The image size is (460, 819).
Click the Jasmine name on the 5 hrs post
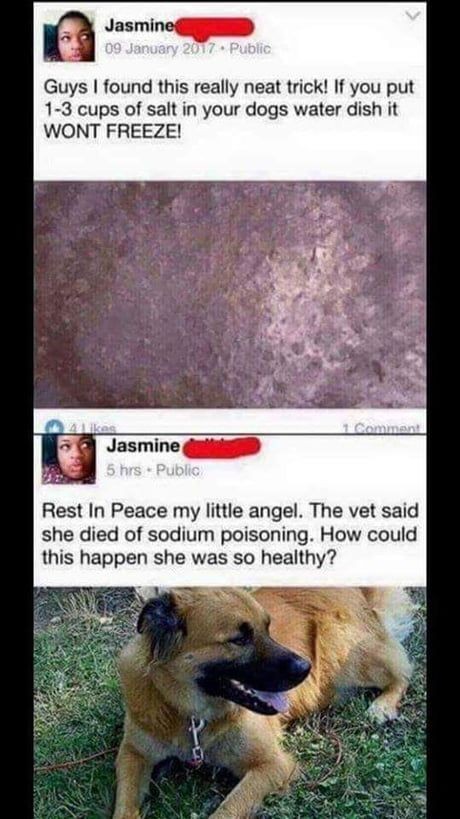pos(144,447)
